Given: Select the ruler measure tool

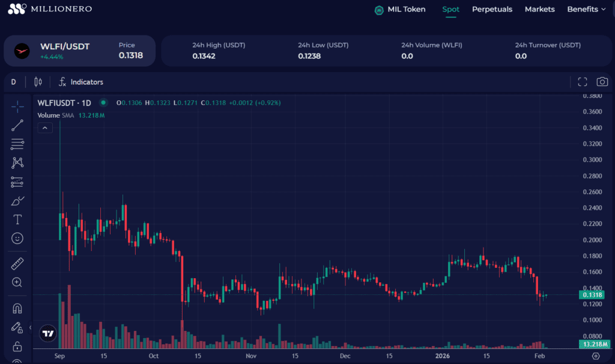Looking at the screenshot, I should click(17, 264).
